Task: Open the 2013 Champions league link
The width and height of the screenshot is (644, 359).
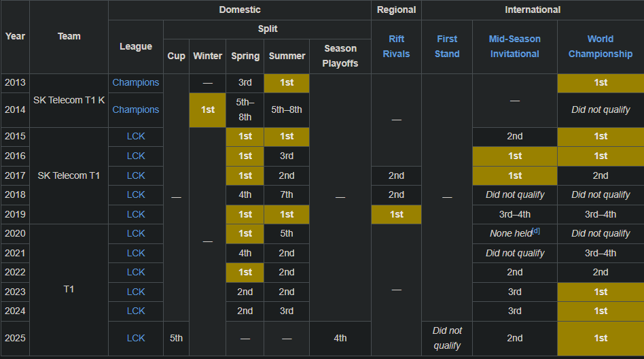Action: (x=136, y=83)
